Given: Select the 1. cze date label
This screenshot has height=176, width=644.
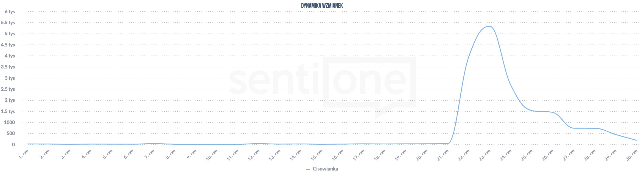Looking at the screenshot, I should [24, 154].
